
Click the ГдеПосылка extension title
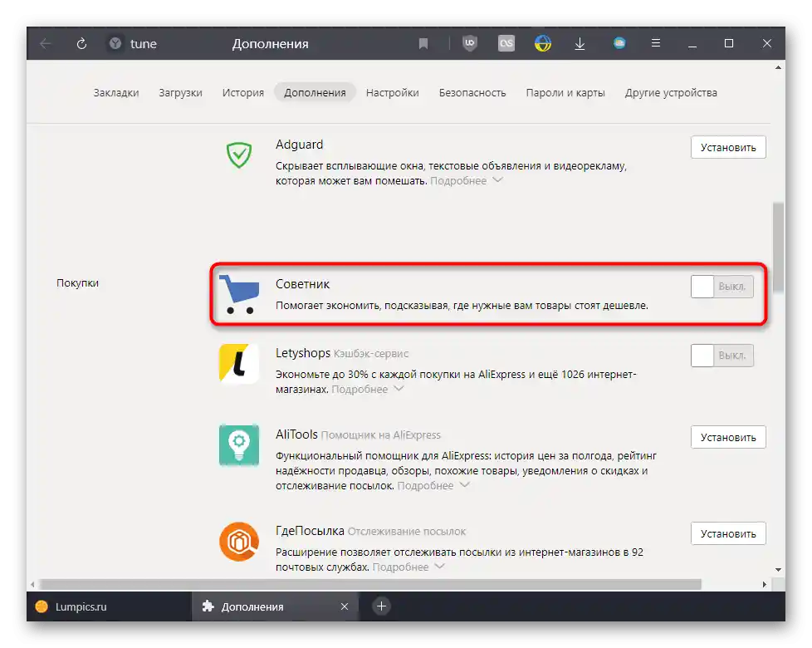coord(310,530)
